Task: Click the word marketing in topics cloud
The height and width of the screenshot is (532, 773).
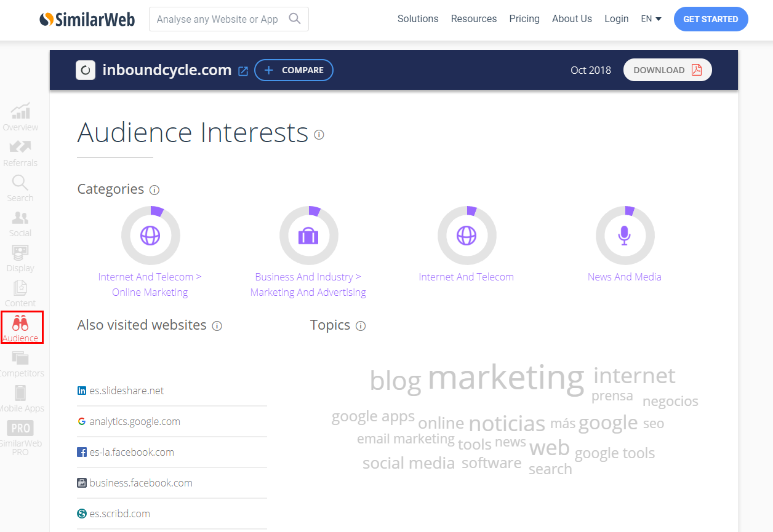Action: [506, 377]
